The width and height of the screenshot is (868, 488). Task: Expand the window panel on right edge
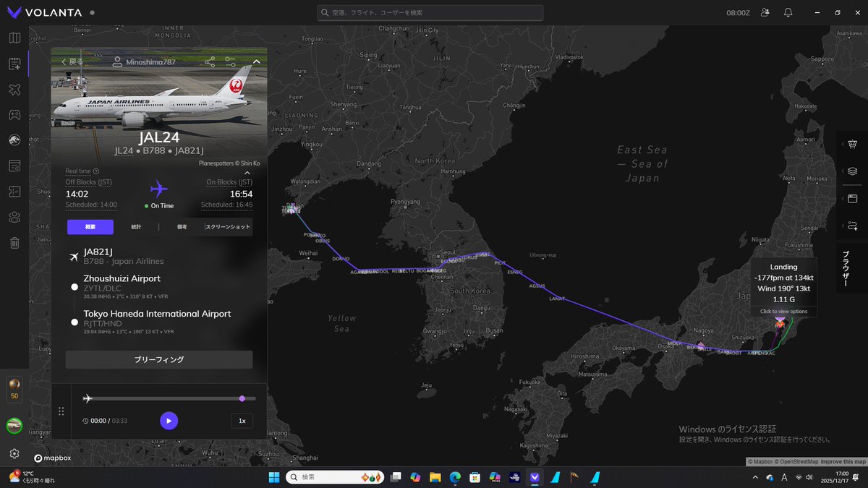(x=851, y=199)
